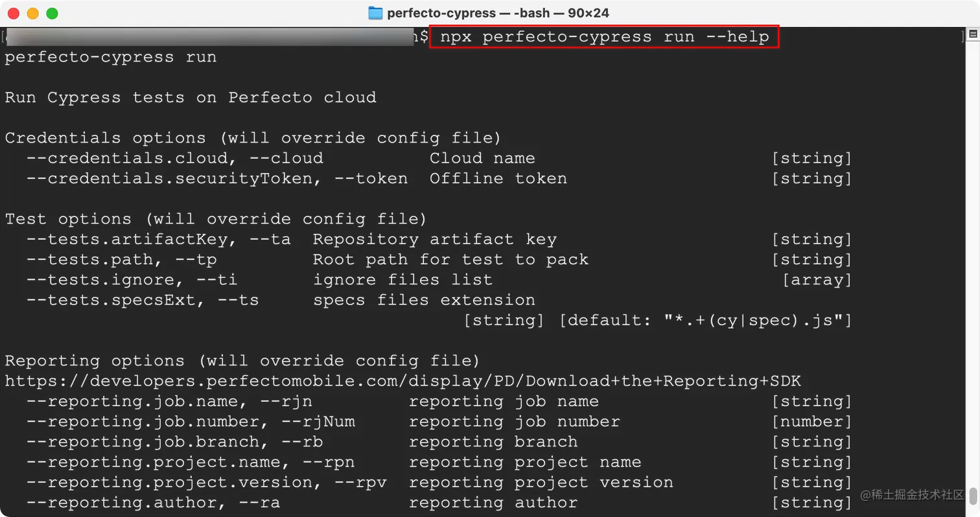
Task: Click the terminal scrollbar thumb near the bottom
Action: (973, 497)
